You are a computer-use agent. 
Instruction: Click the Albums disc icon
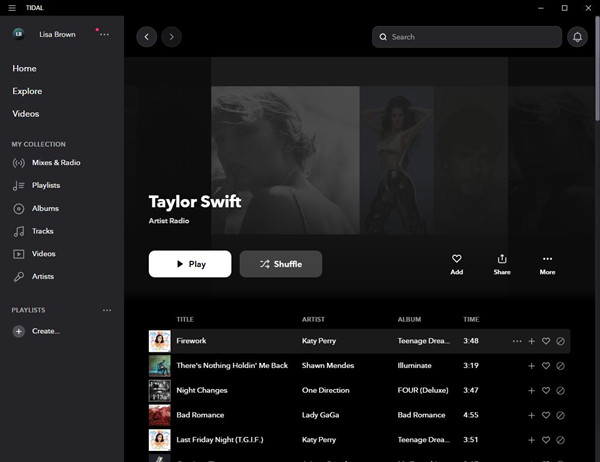(x=18, y=209)
